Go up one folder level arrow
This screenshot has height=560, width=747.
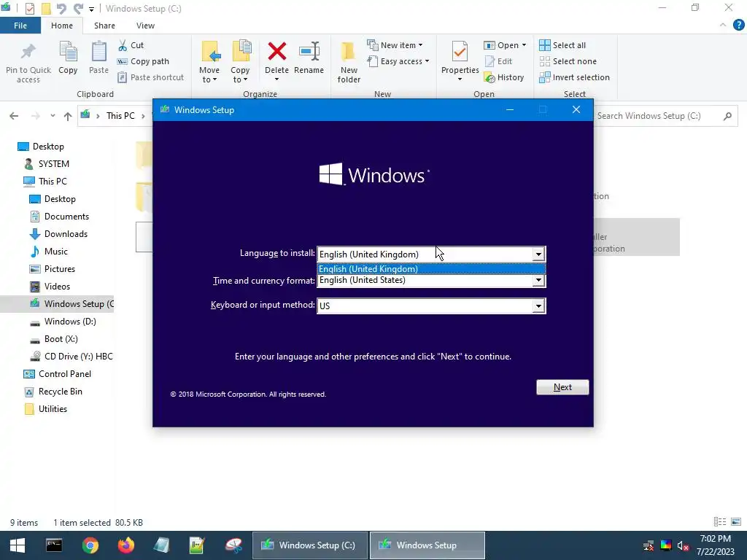point(68,116)
